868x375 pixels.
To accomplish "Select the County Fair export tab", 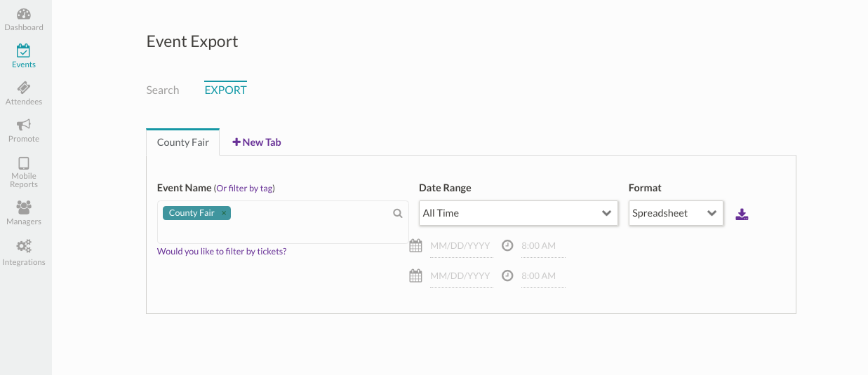I will [x=183, y=142].
